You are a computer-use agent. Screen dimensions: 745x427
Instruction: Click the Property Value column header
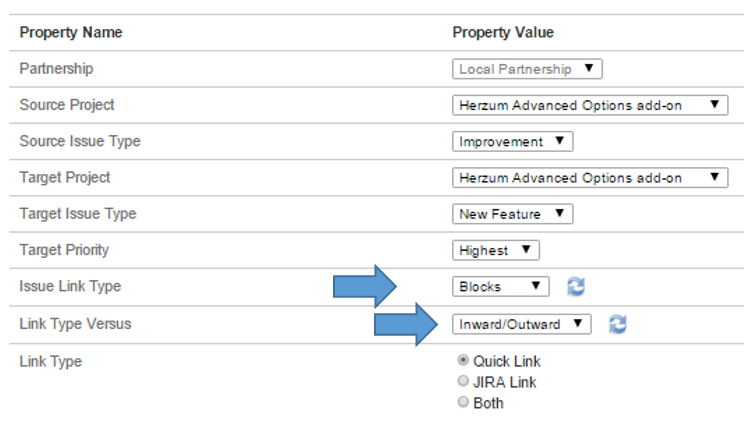(503, 32)
